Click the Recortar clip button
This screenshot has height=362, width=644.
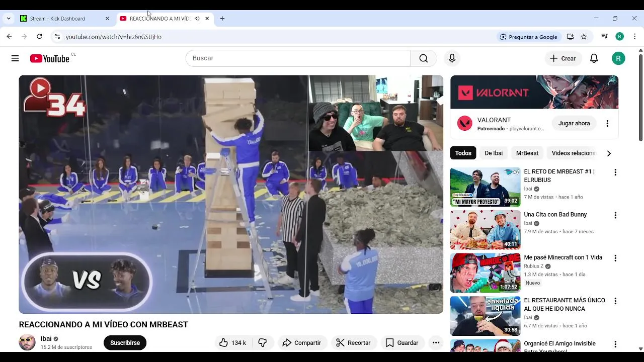353,343
